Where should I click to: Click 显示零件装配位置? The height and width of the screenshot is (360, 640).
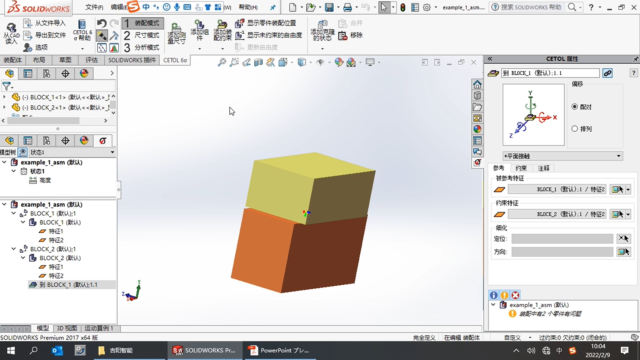(266, 23)
